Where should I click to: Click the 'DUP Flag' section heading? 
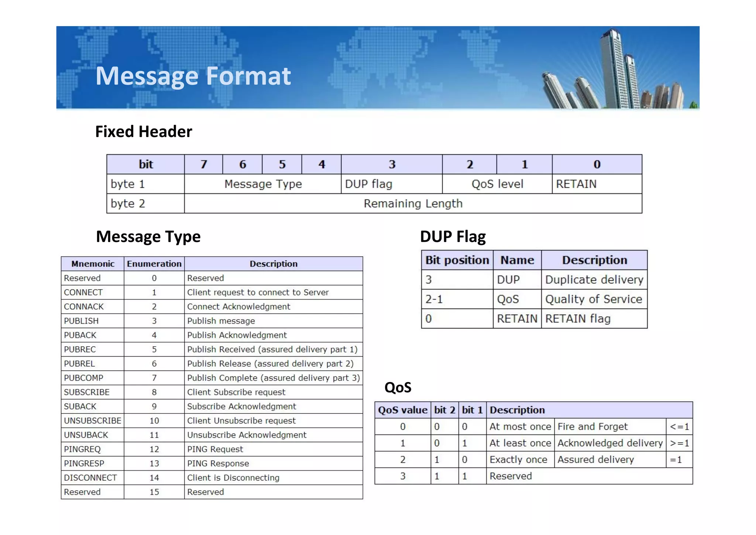(x=453, y=236)
